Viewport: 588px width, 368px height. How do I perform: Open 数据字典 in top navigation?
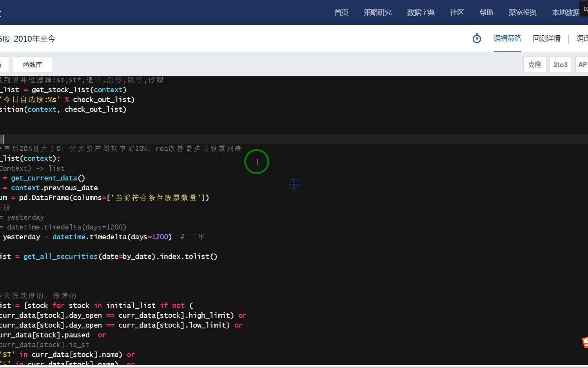(x=421, y=13)
